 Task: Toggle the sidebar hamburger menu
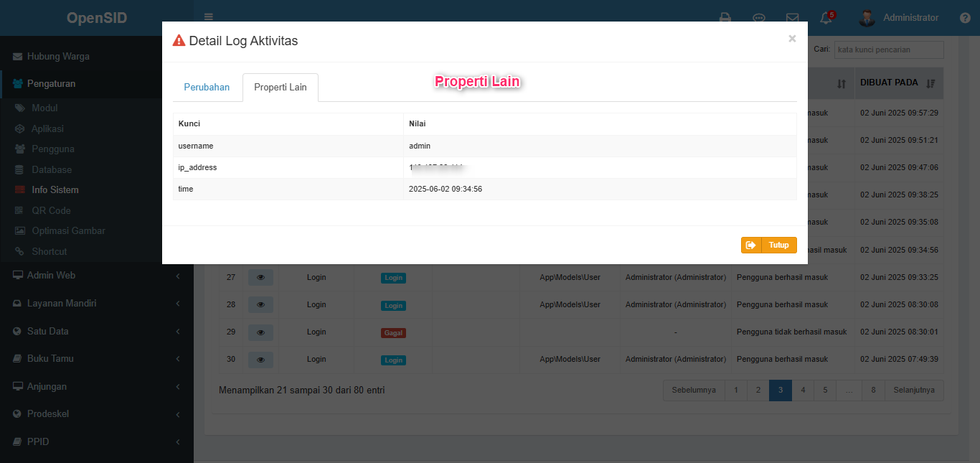[x=208, y=17]
